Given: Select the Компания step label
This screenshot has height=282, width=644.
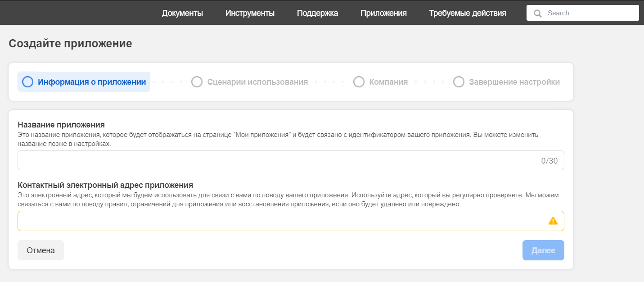Looking at the screenshot, I should pyautogui.click(x=388, y=82).
